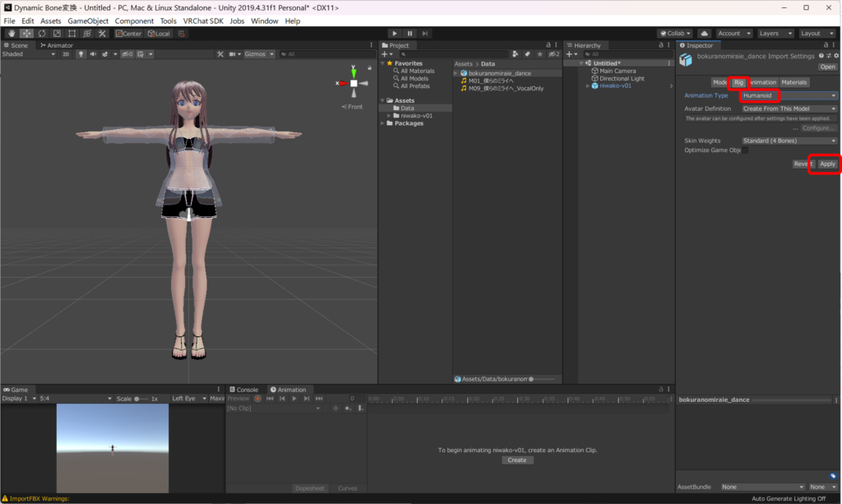The width and height of the screenshot is (842, 504).
Task: Open cloud services icon next to Collab
Action: click(704, 34)
